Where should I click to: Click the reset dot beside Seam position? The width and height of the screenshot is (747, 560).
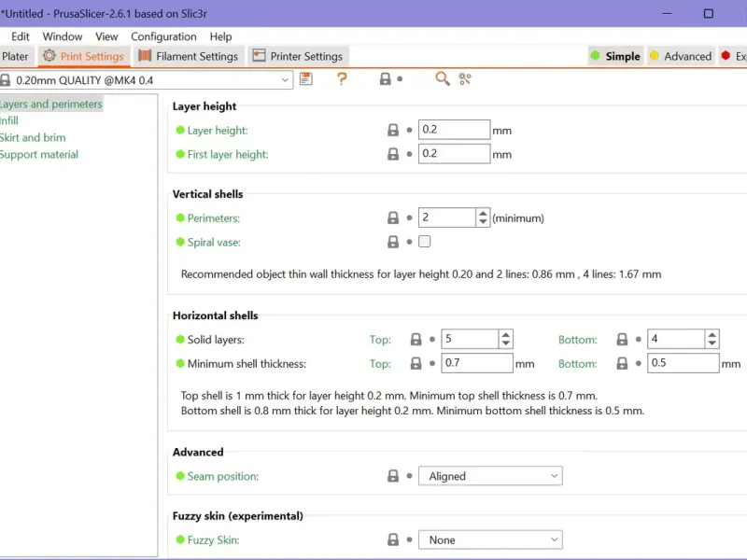(409, 476)
